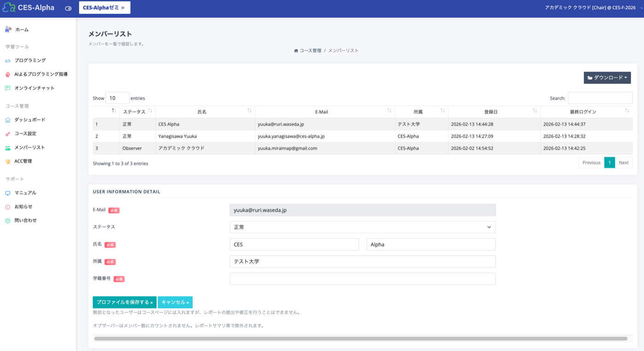The width and height of the screenshot is (644, 351).
Task: Toggle the sidebar switch beside the logo
Action: tap(68, 8)
